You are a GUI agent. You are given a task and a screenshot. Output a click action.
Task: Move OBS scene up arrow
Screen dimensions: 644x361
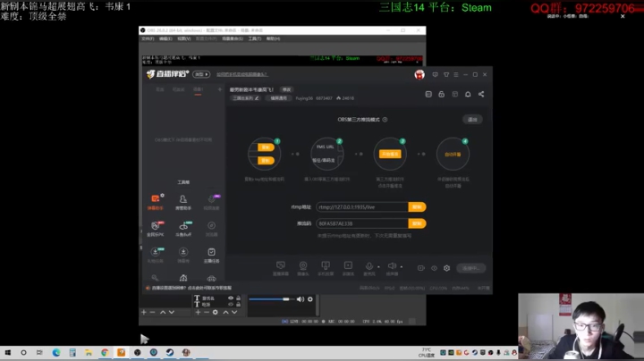coord(163,312)
